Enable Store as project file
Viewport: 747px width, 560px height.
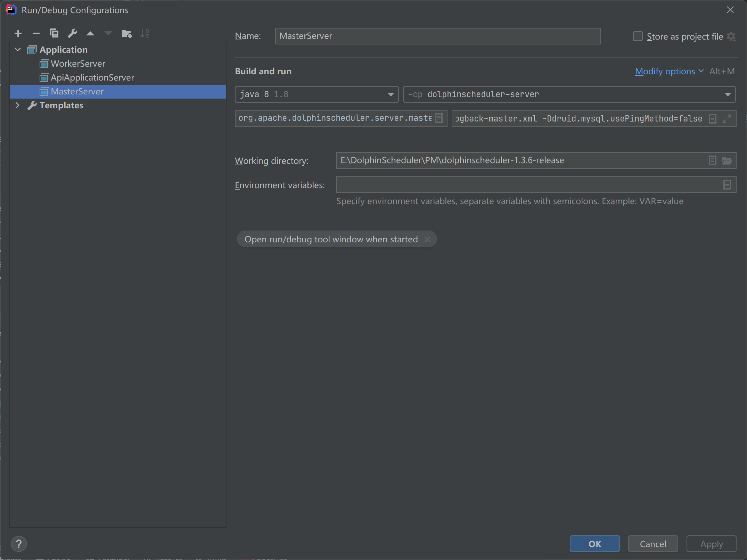click(x=638, y=36)
